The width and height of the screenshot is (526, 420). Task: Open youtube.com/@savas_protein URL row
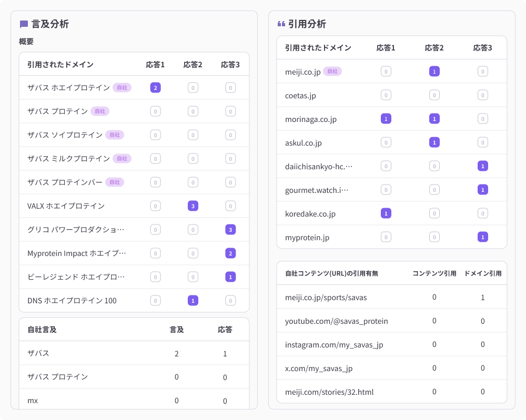tap(392, 321)
